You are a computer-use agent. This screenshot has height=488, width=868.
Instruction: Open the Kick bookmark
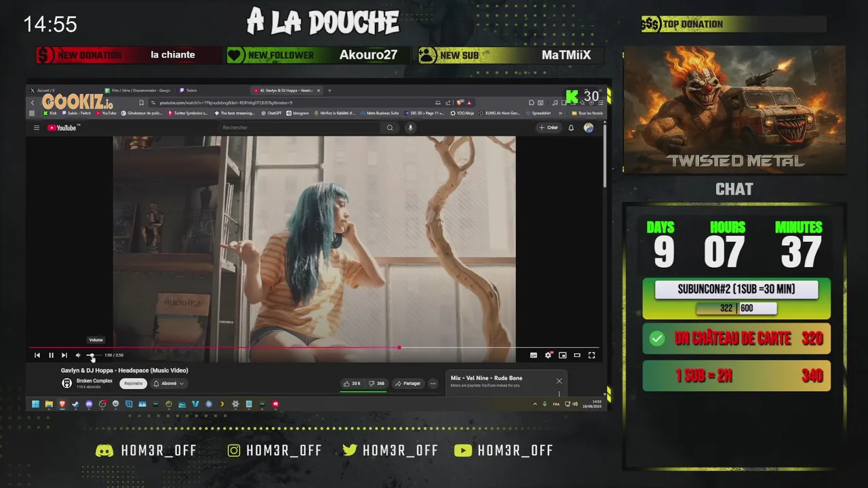[x=50, y=113]
